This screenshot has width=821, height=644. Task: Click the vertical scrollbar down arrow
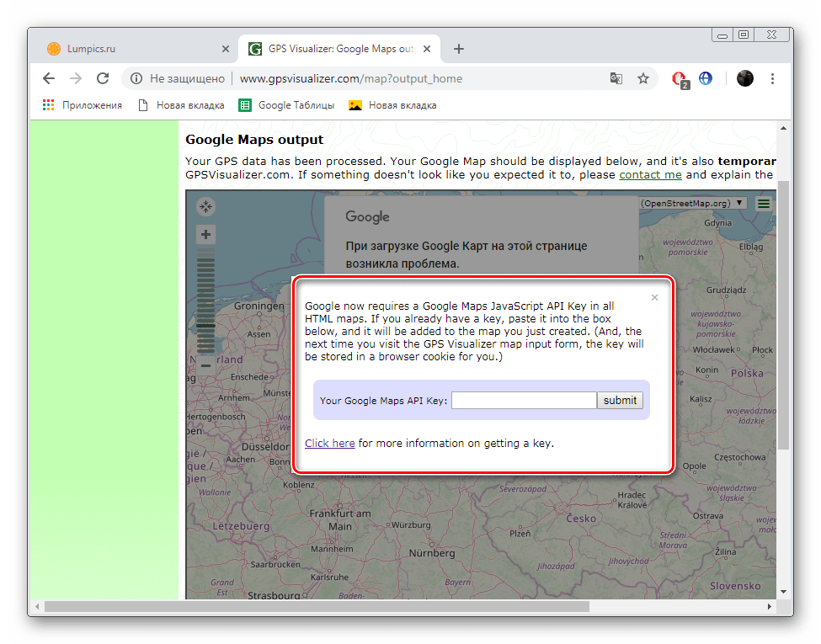point(783,592)
